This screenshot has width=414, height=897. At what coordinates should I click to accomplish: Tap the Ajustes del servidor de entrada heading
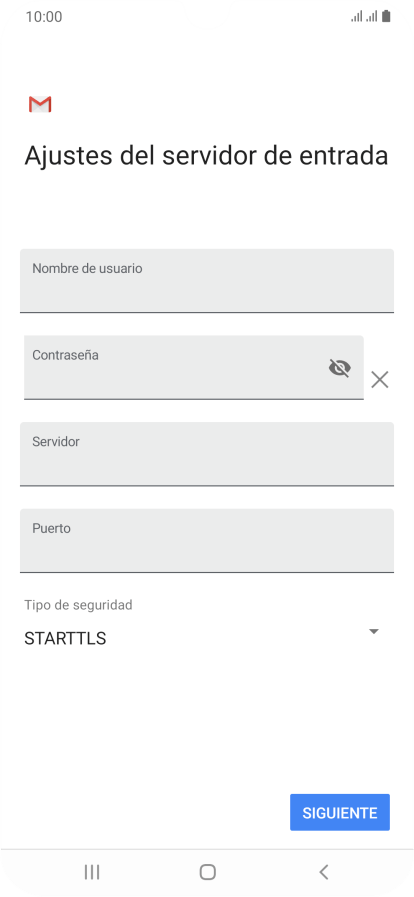(x=206, y=156)
